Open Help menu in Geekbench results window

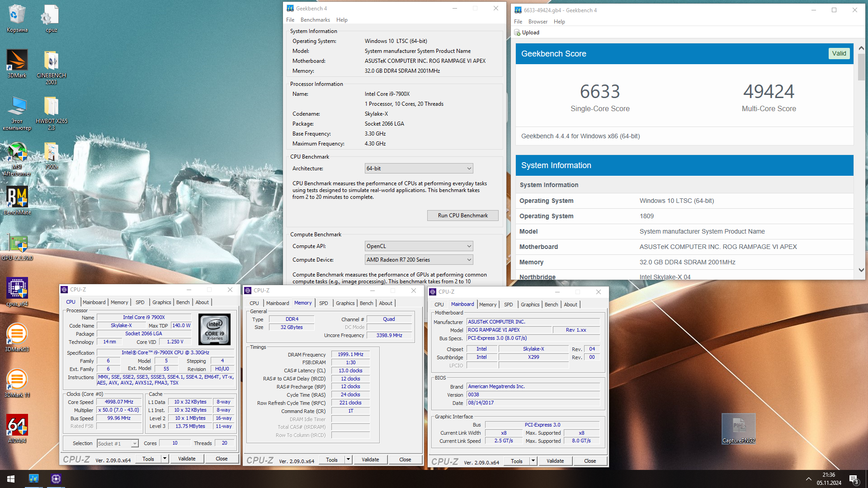click(559, 22)
